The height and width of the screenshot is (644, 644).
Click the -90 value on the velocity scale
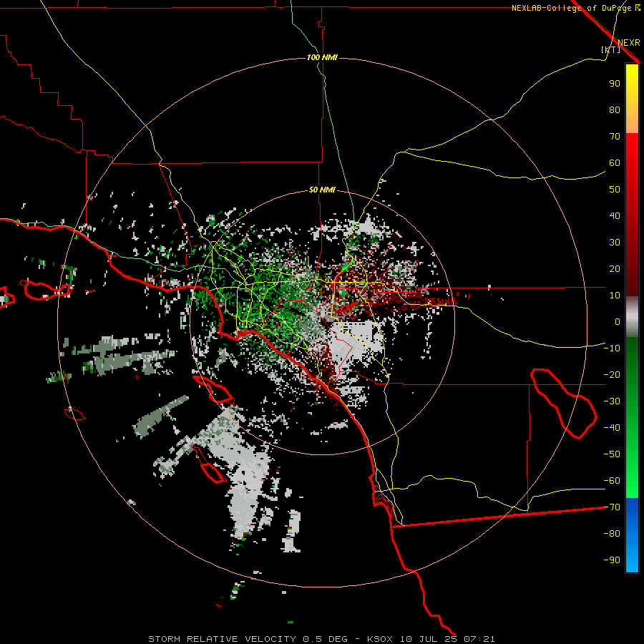pos(612,560)
